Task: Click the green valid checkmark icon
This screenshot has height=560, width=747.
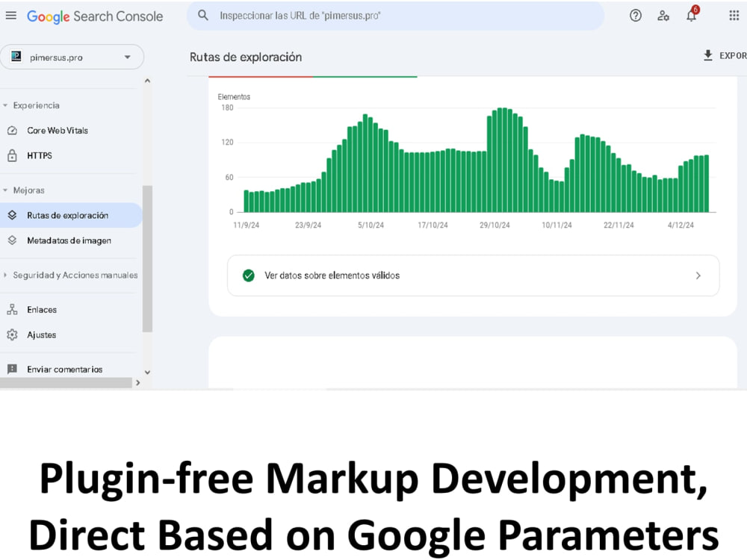Action: coord(248,276)
